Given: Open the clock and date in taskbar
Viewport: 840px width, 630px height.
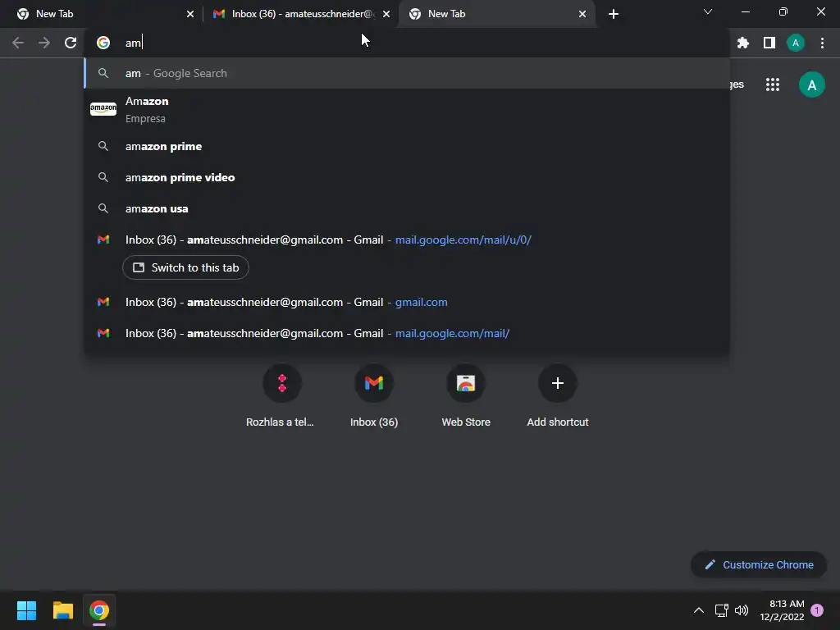Looking at the screenshot, I should click(x=782, y=610).
